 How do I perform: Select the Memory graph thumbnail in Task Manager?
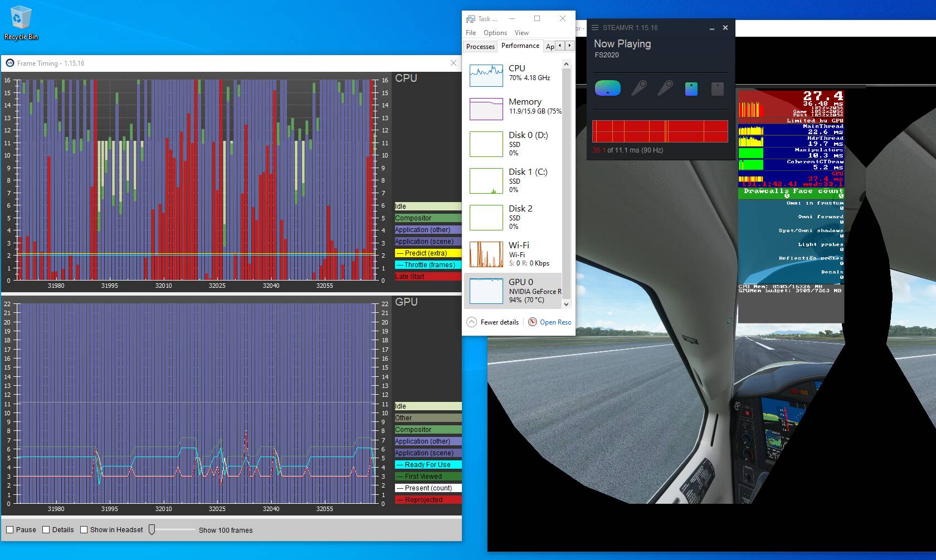(x=486, y=109)
